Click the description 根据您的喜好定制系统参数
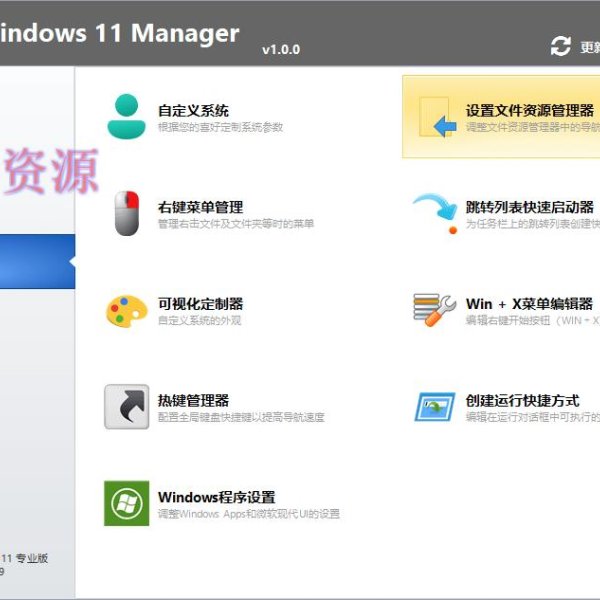The image size is (600, 600). point(220,127)
